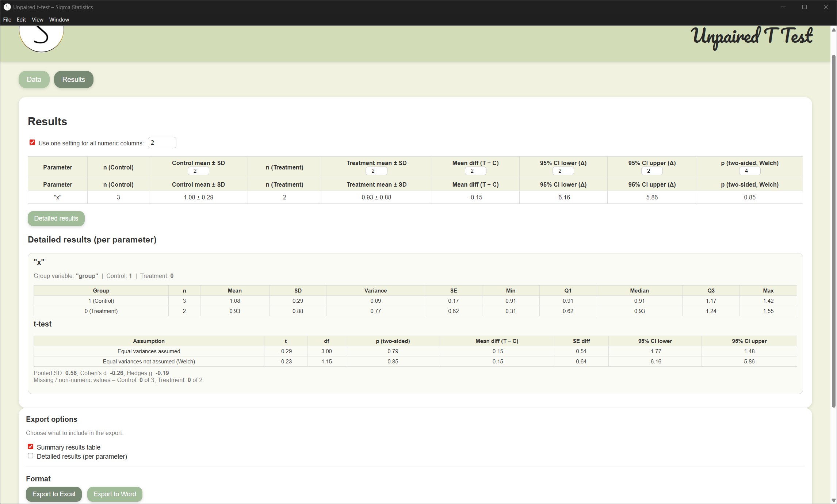Viewport: 837px width, 504px height.
Task: Click the '0 (Treatment)' group row label
Action: (101, 311)
